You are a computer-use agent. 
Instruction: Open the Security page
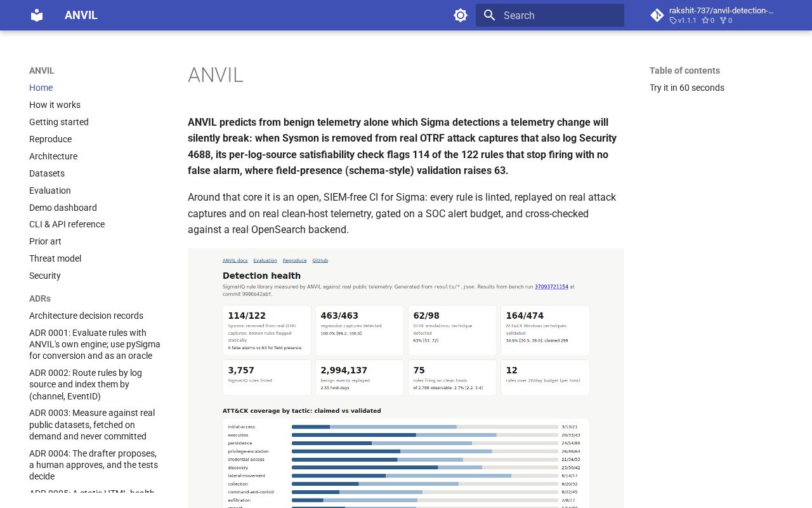tap(45, 276)
